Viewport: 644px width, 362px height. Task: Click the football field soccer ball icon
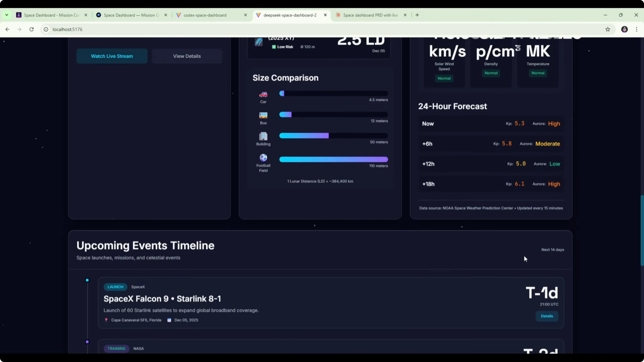[x=263, y=158]
